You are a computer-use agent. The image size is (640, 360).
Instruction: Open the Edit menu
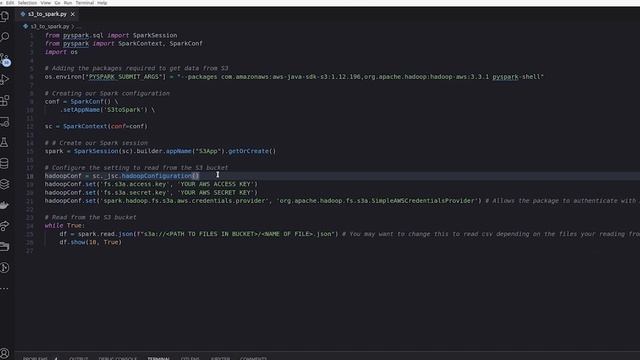coord(10,2)
